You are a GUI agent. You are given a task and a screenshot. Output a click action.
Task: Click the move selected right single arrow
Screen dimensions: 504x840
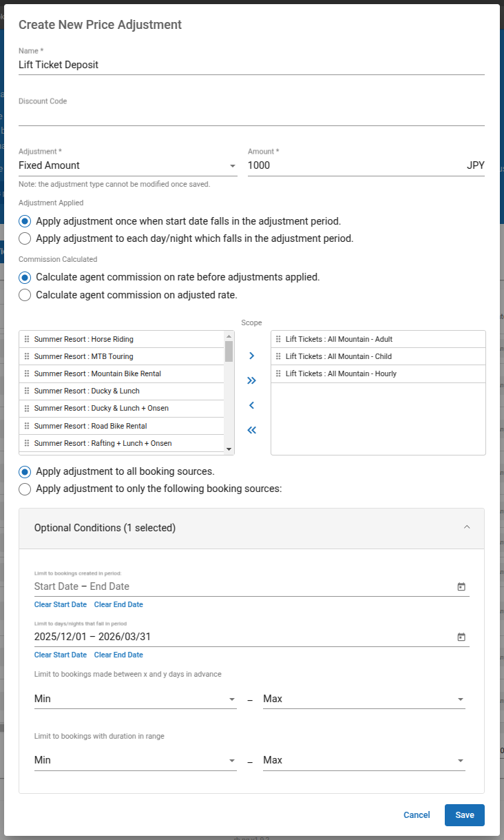(x=251, y=356)
